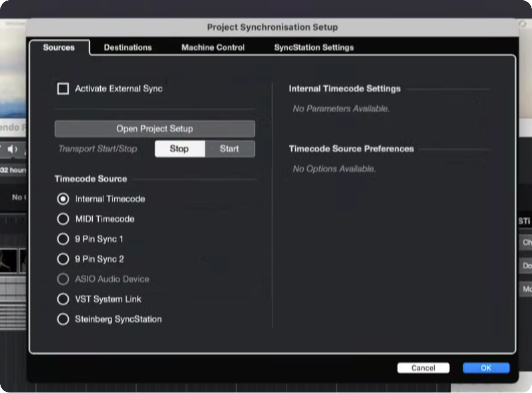Viewport: 532px width, 393px height.
Task: Choose Steinberg SyncStation as source
Action: (63, 319)
